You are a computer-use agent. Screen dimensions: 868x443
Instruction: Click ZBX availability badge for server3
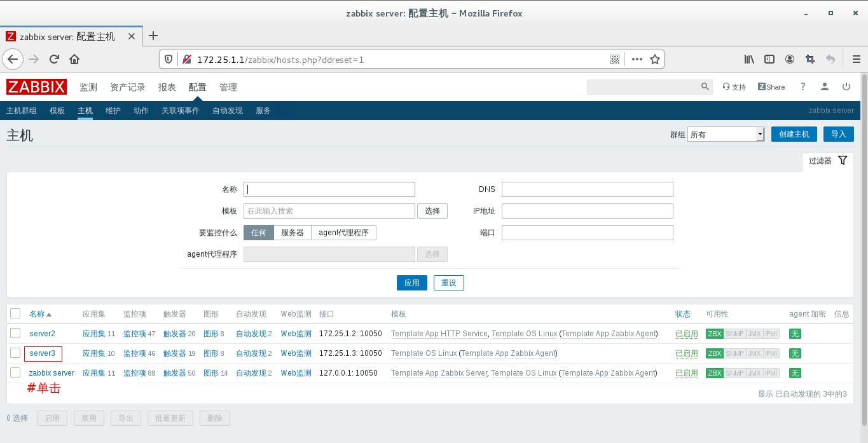pyautogui.click(x=715, y=353)
